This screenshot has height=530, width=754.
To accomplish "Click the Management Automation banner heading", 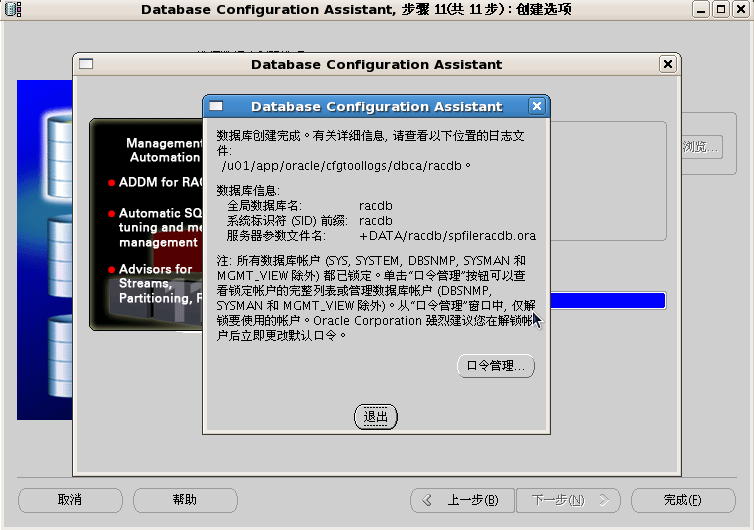I will coord(164,150).
